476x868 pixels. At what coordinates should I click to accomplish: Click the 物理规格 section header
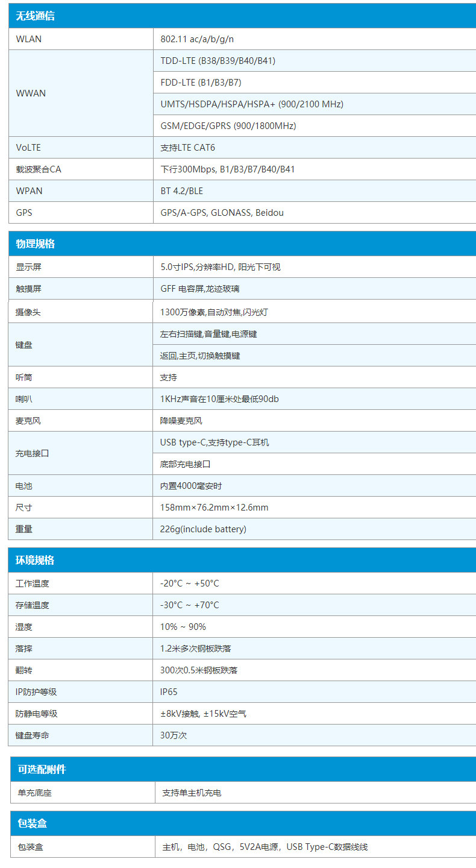click(x=242, y=244)
